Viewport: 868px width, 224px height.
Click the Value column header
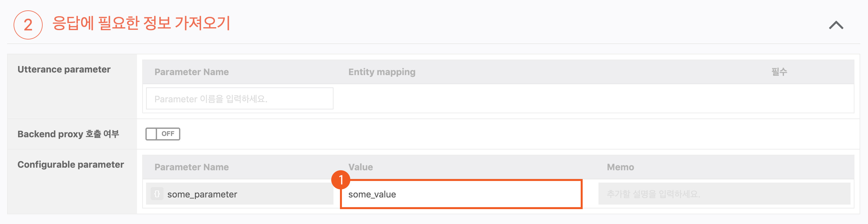pyautogui.click(x=360, y=167)
